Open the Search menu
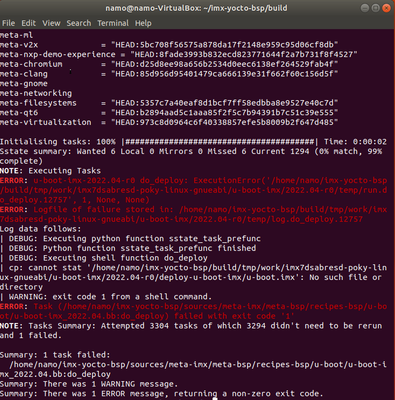 pos(79,23)
